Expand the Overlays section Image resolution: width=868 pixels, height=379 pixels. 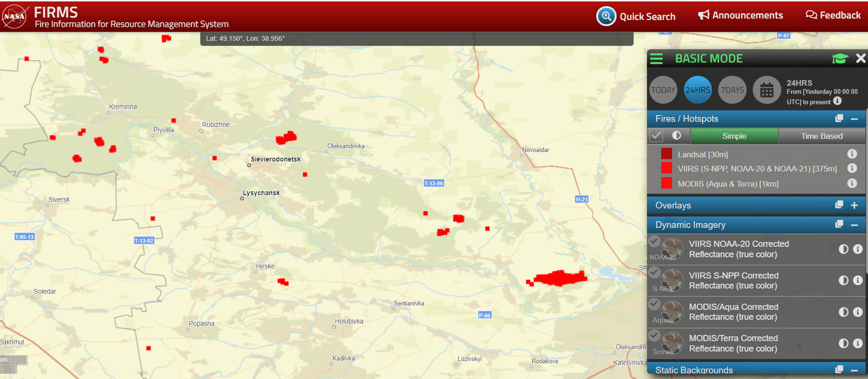[854, 205]
